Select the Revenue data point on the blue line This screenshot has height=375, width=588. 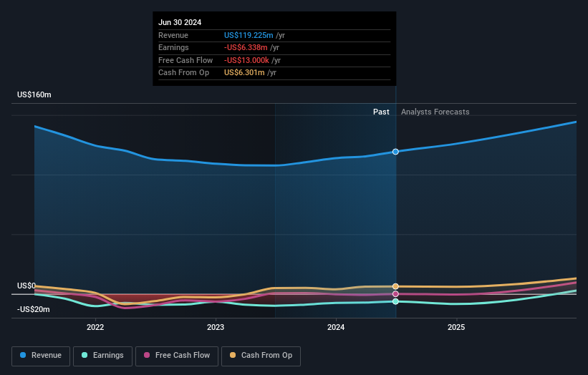click(395, 152)
